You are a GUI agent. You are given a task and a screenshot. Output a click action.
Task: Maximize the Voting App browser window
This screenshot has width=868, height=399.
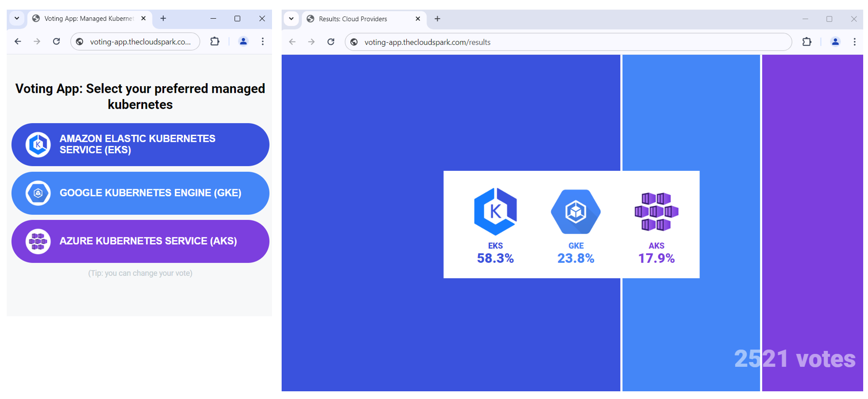pos(237,18)
